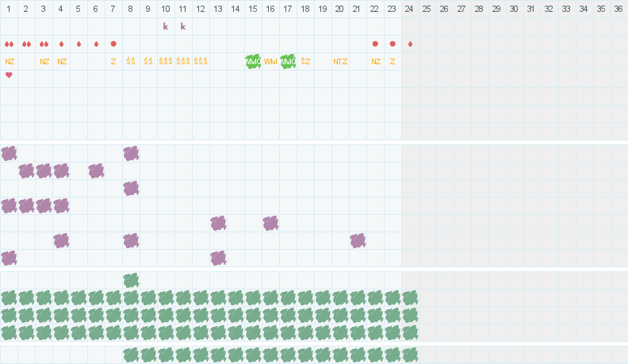Toggle the purple mark on day 6
Screen dimensions: 628x364
point(96,171)
